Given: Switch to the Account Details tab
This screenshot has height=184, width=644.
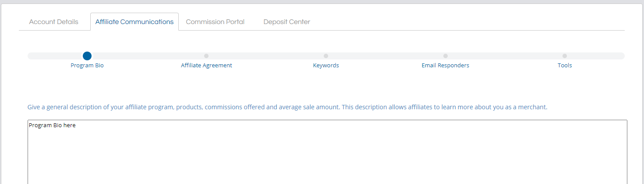Looking at the screenshot, I should pyautogui.click(x=53, y=22).
